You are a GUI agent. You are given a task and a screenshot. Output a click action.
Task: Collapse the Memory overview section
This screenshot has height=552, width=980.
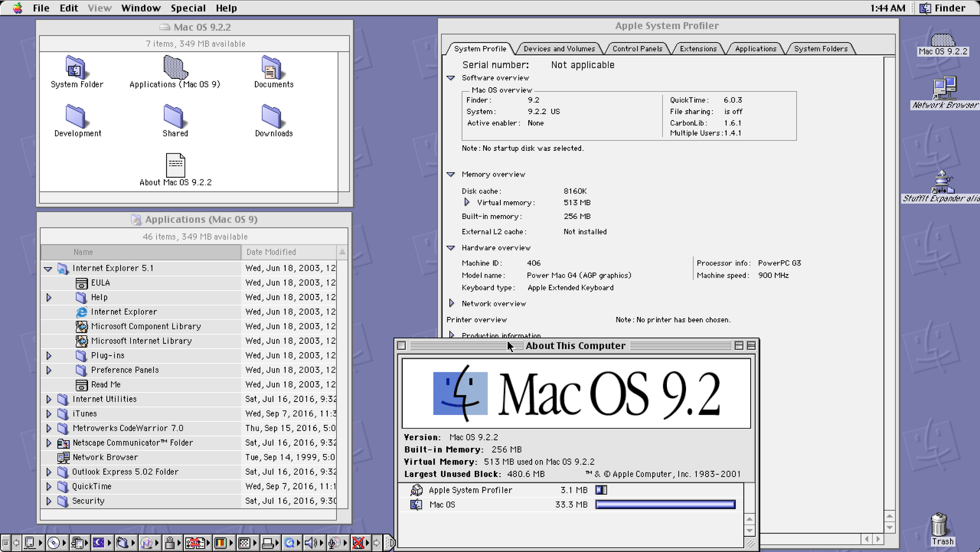tap(451, 174)
